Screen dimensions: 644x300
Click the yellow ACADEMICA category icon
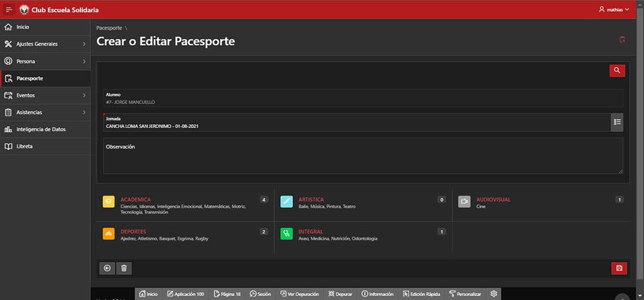[108, 202]
